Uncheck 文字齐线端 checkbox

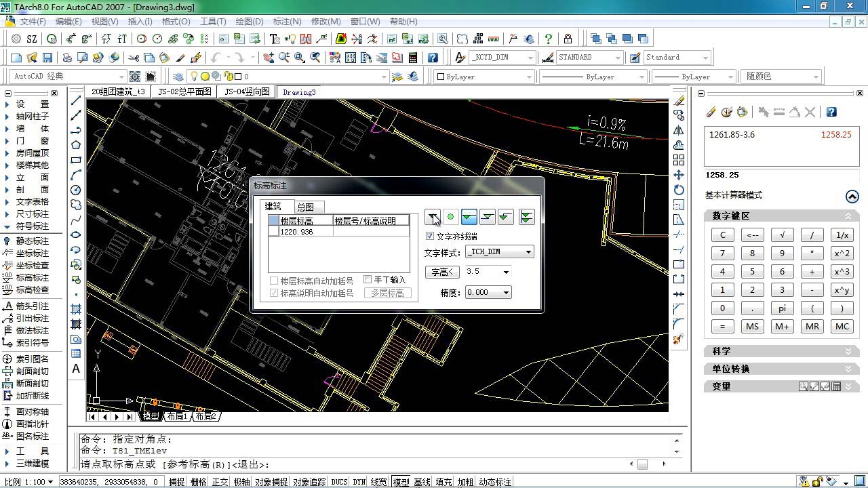430,236
